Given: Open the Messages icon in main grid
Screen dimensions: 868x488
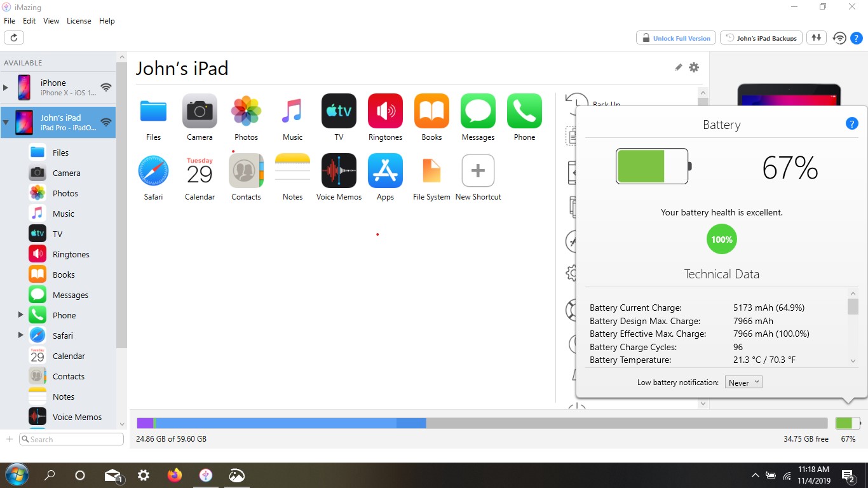Looking at the screenshot, I should (x=478, y=111).
